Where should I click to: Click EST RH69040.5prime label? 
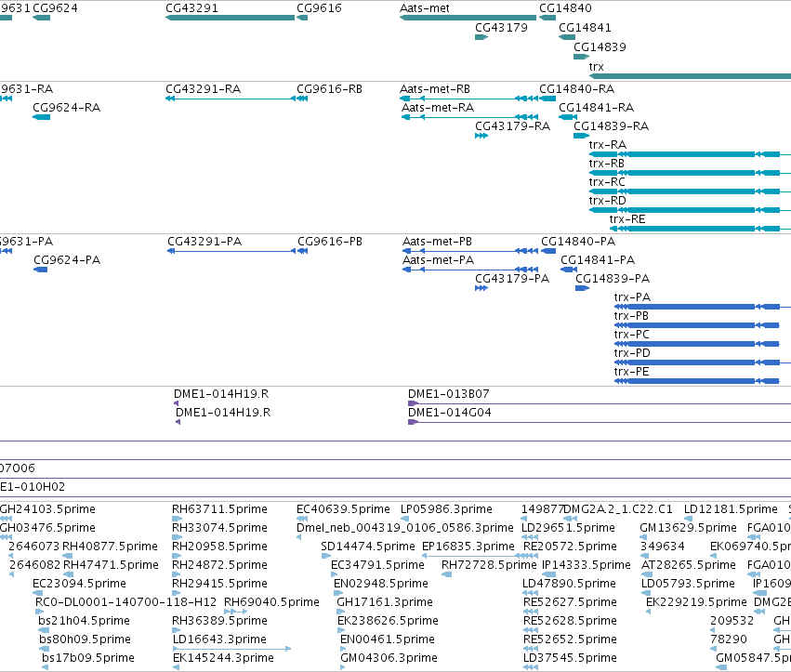tap(271, 602)
